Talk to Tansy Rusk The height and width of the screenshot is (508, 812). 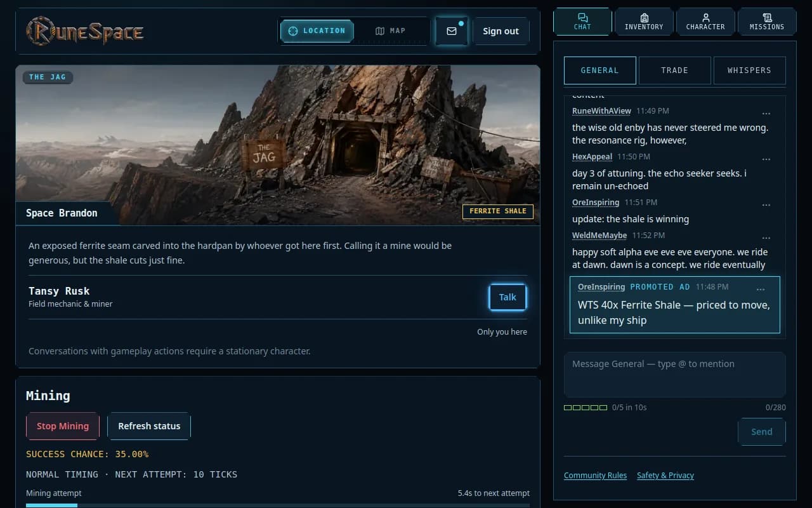(507, 297)
